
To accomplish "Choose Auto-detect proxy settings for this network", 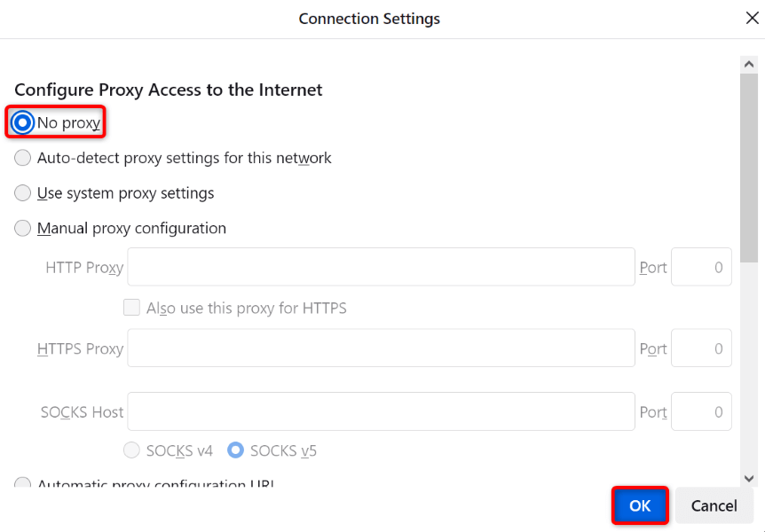I will pyautogui.click(x=22, y=158).
